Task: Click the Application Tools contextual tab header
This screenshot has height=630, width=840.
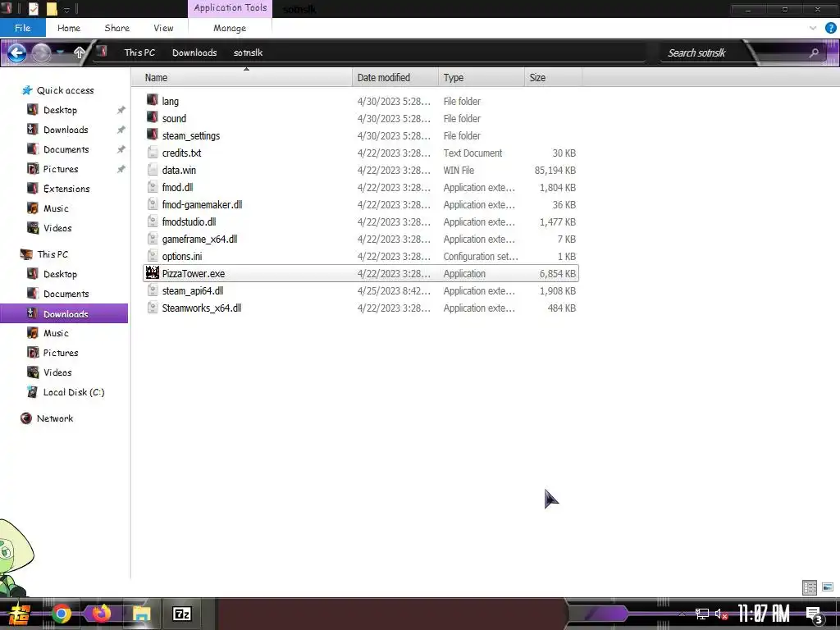Action: coord(230,8)
